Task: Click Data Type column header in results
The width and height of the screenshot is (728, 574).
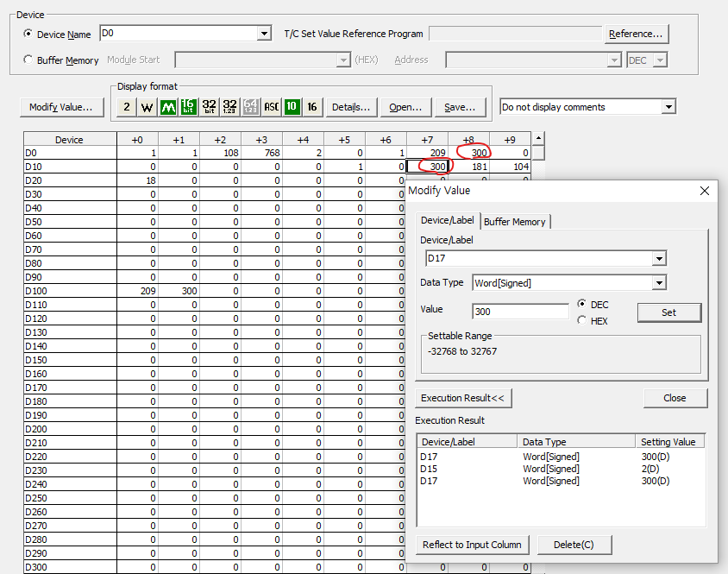Action: pyautogui.click(x=576, y=442)
